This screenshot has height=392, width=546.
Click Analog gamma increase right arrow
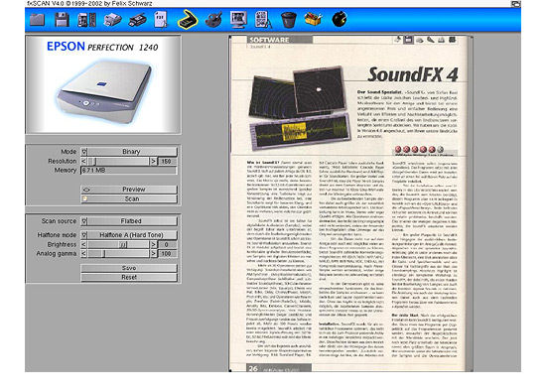153,254
